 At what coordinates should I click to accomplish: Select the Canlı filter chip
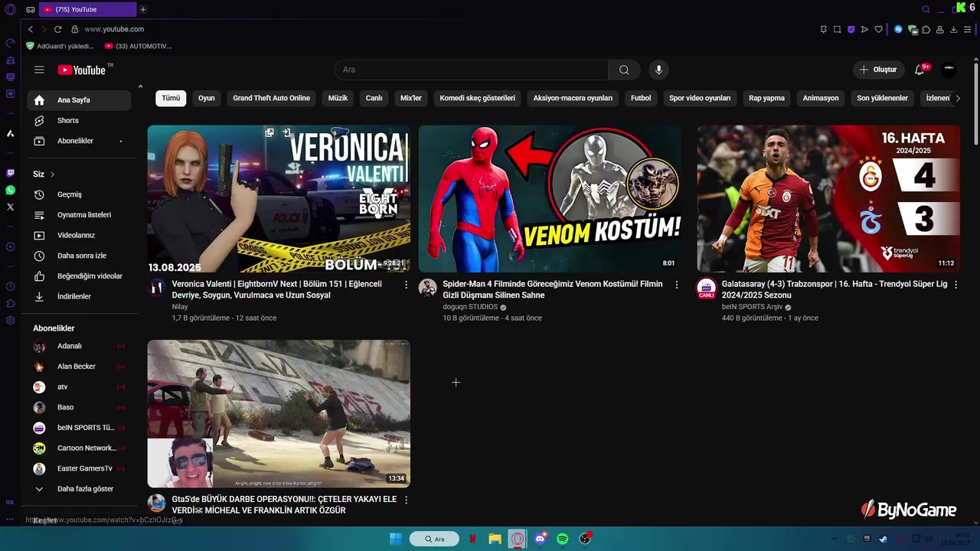tap(374, 98)
